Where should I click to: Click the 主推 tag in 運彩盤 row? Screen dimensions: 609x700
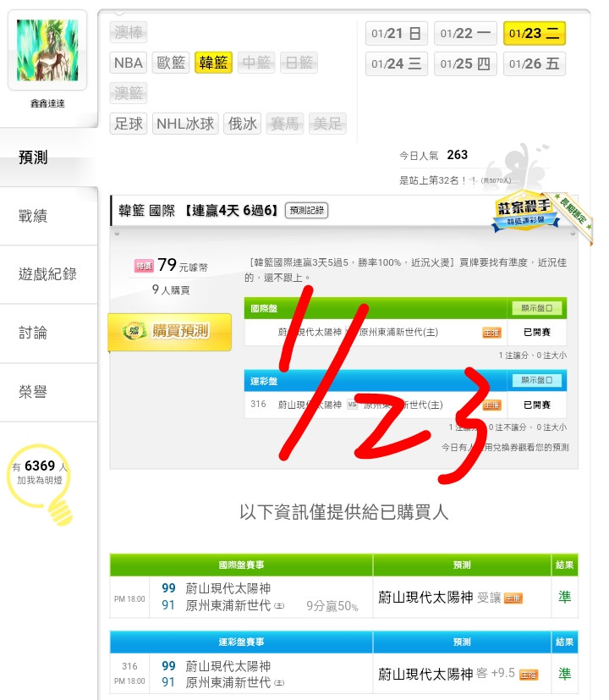click(491, 405)
